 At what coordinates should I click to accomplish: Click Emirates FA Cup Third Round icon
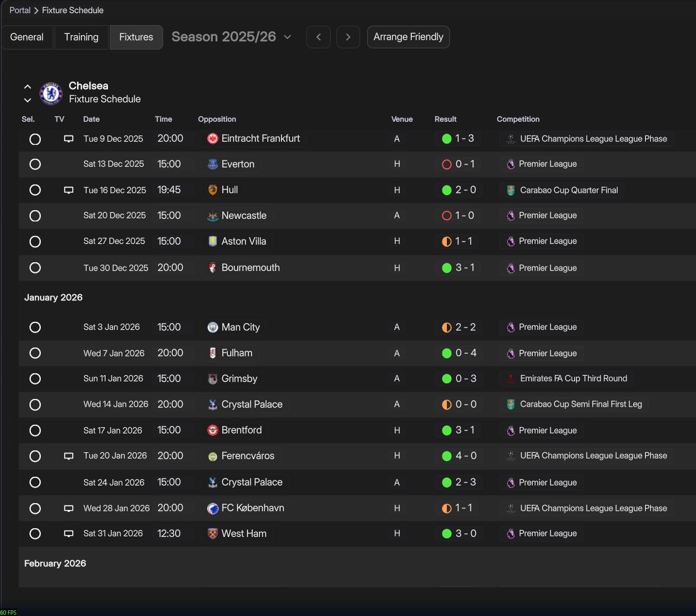tap(511, 378)
